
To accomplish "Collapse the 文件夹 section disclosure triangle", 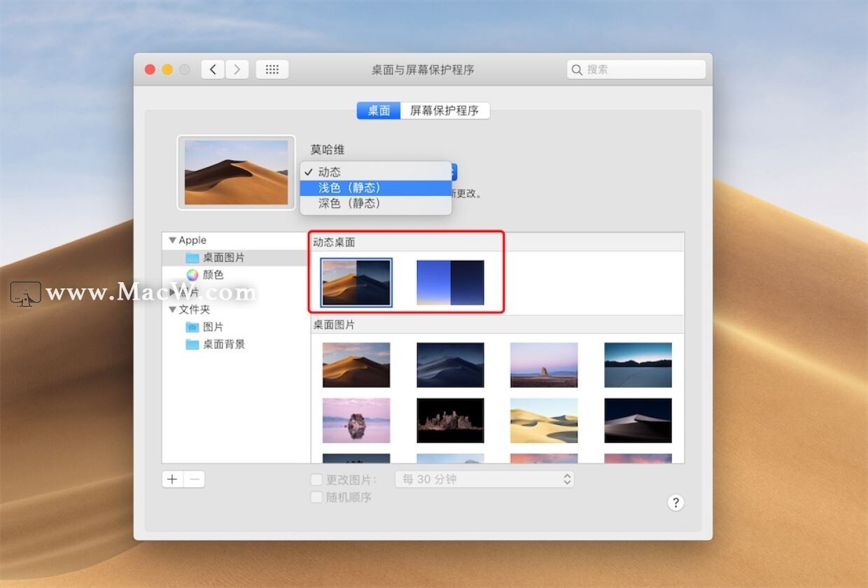I will [172, 309].
